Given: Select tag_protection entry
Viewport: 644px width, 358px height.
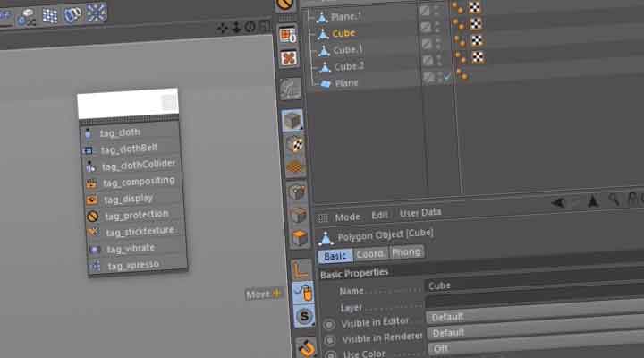Looking at the screenshot, I should point(135,215).
